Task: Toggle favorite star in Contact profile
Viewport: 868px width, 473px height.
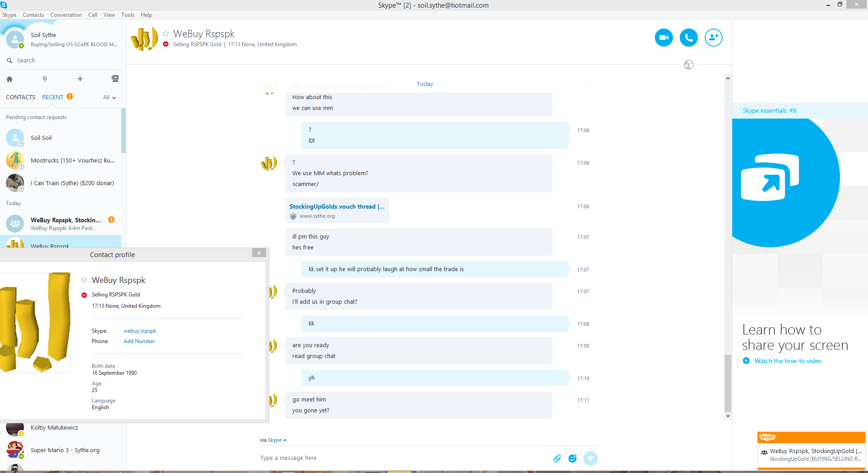Action: pos(84,280)
